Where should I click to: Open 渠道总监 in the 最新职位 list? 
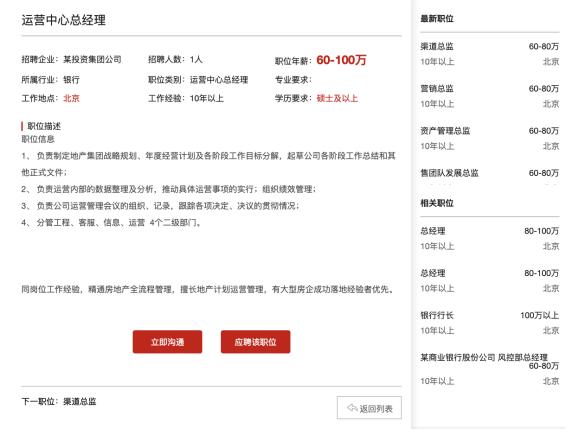point(437,46)
